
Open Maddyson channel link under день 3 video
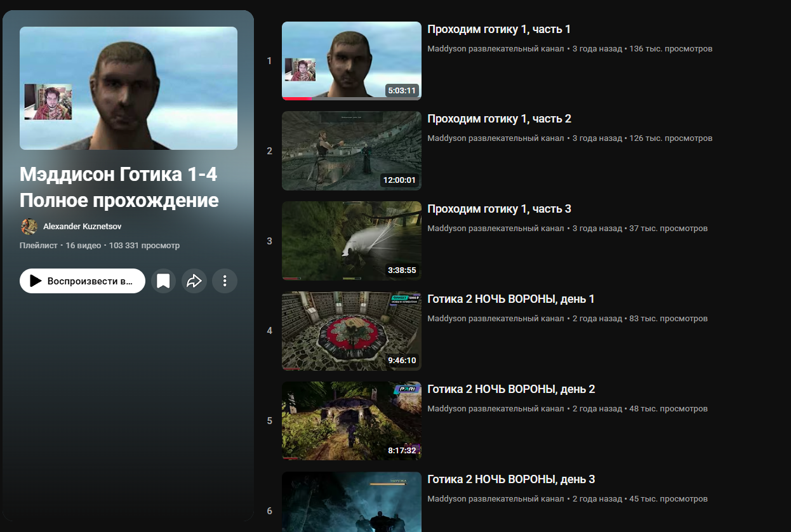495,499
